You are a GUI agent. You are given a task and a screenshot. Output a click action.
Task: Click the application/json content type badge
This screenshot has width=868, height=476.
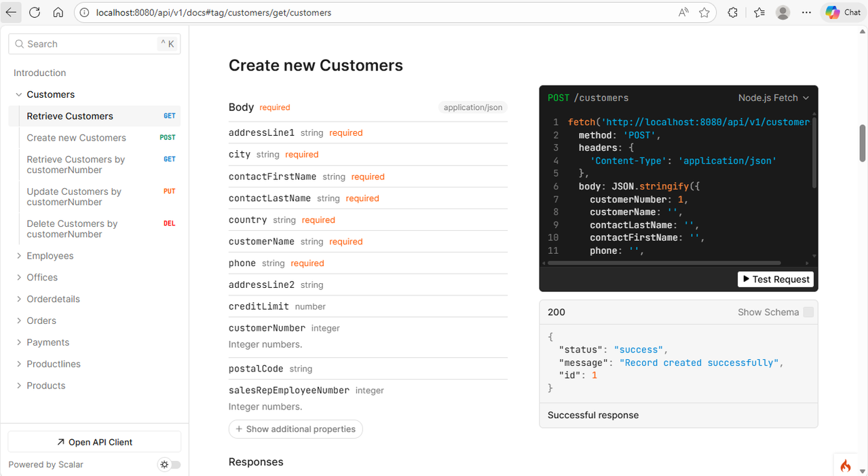tap(473, 107)
